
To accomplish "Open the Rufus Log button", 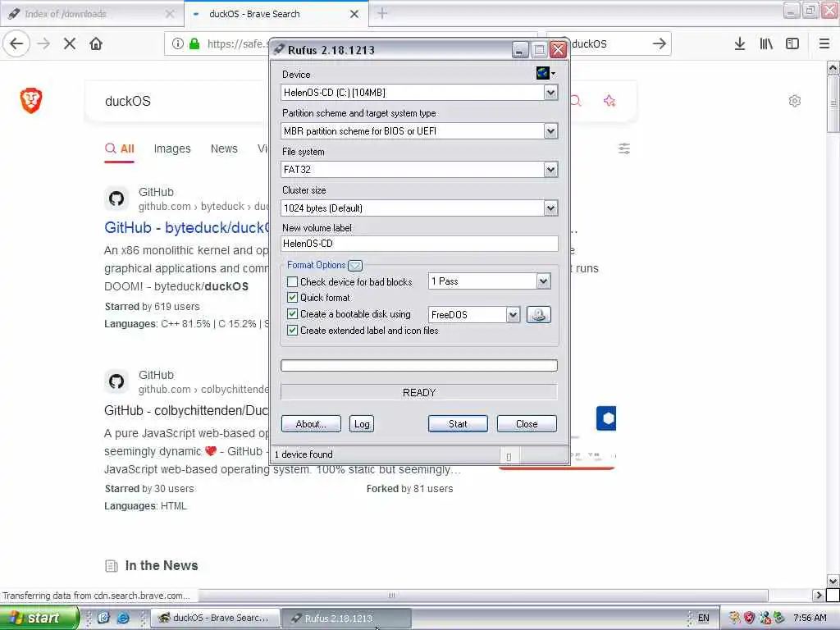I will point(362,424).
